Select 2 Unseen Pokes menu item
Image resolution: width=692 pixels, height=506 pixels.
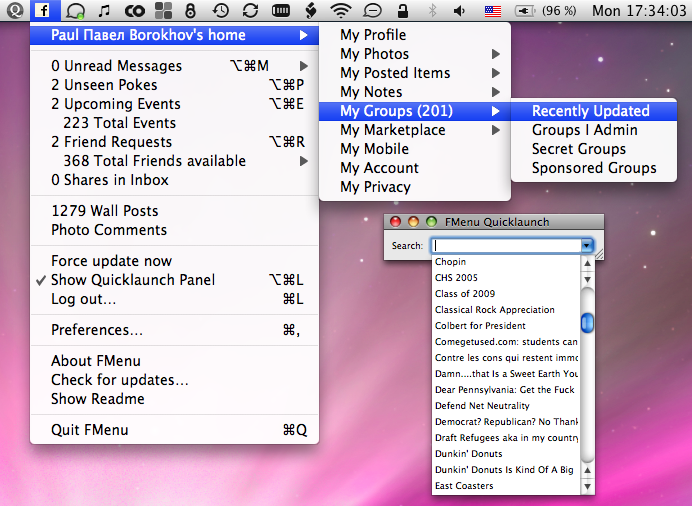pyautogui.click(x=174, y=85)
